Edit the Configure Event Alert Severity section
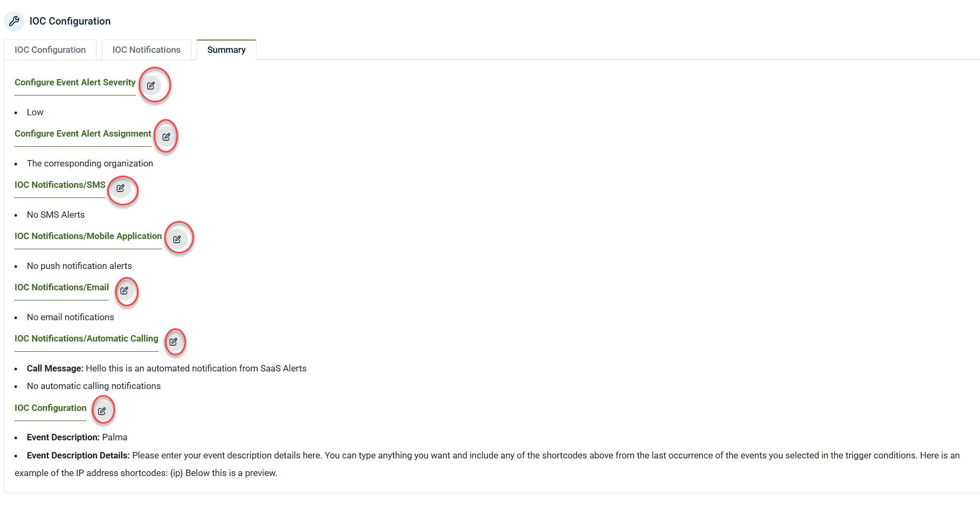980x507 pixels. click(x=151, y=85)
